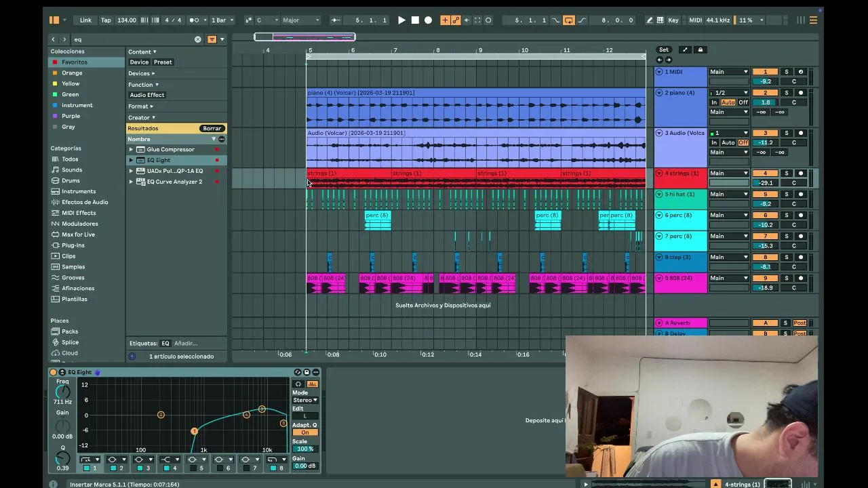Activate Draw Mode pencil icon
This screenshot has width=868, height=488.
tap(650, 20)
